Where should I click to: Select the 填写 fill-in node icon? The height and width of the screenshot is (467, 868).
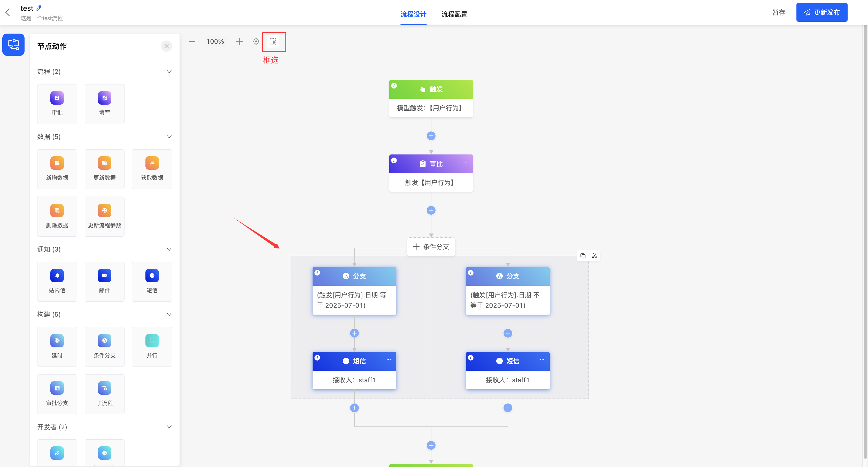(104, 98)
